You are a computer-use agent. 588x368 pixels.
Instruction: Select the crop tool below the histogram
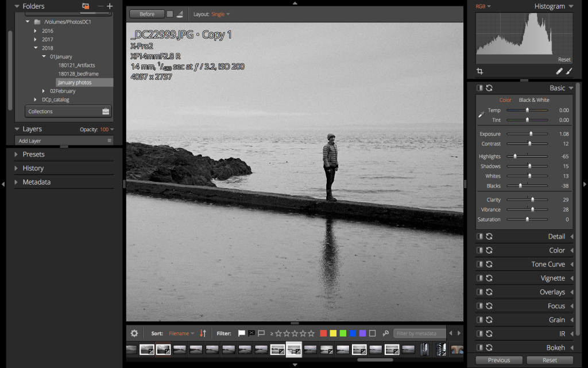point(480,71)
